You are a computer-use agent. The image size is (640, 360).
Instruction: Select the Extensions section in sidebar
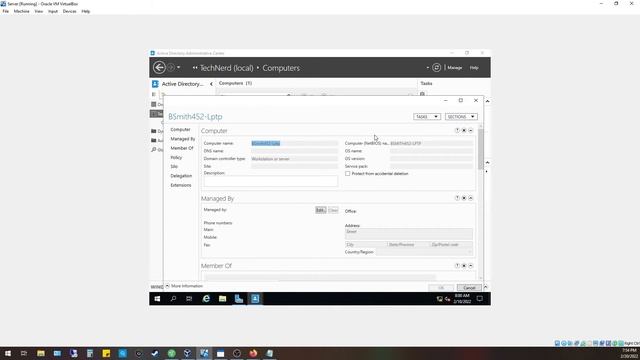click(x=180, y=185)
